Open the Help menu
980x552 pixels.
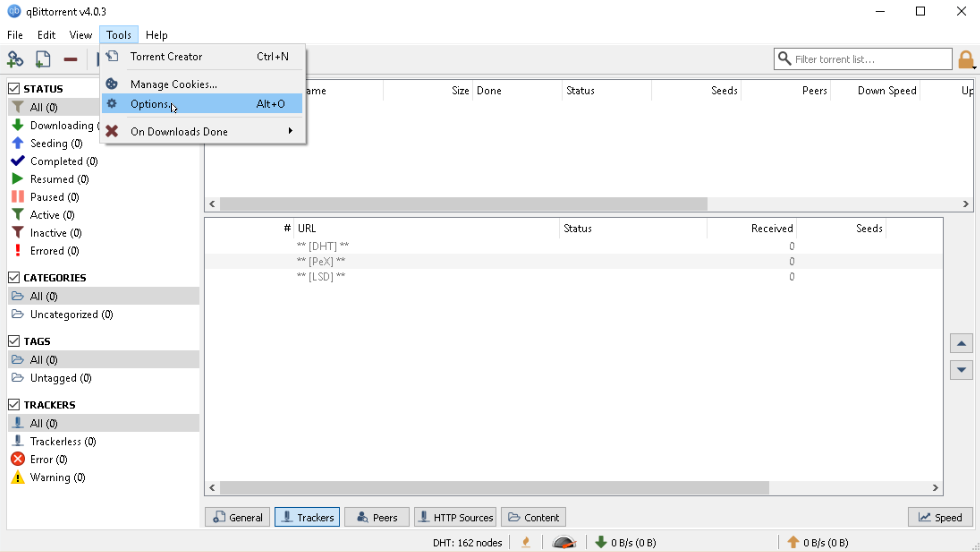(x=156, y=35)
